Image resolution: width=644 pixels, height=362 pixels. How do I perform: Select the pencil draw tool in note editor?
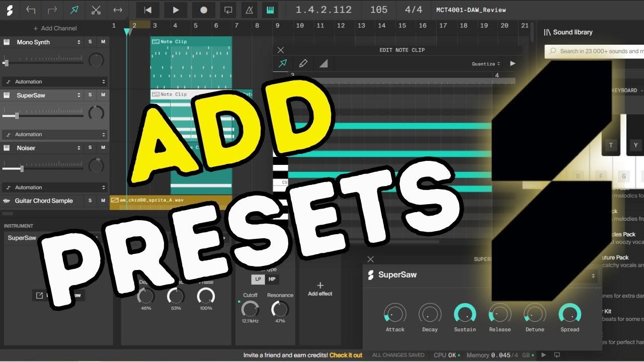[303, 63]
